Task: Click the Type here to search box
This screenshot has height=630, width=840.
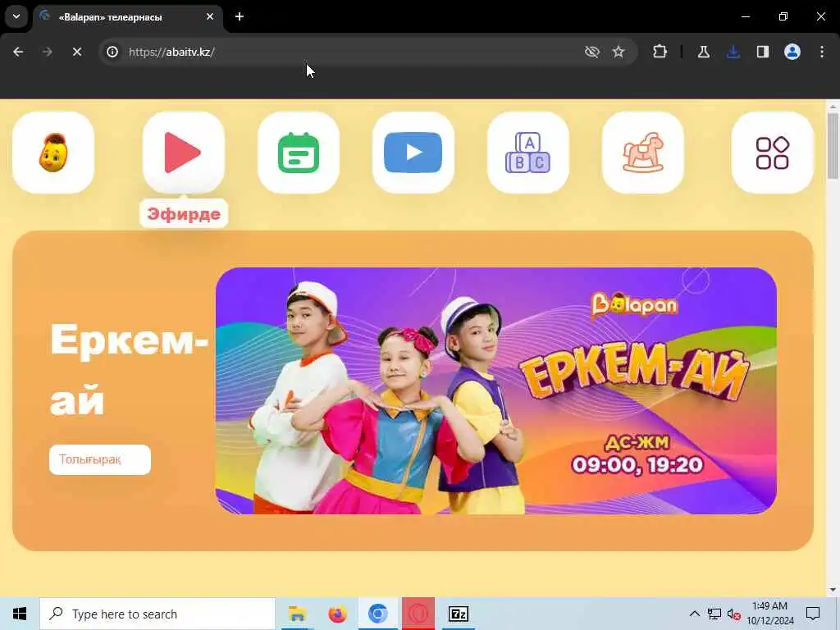Action: [157, 614]
